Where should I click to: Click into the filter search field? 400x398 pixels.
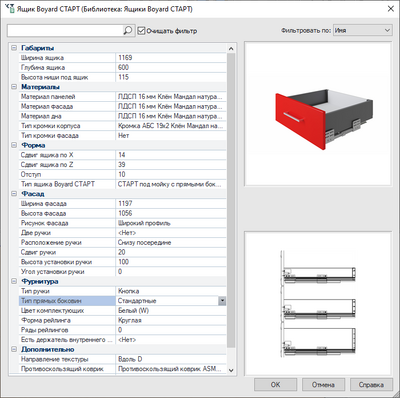65,31
